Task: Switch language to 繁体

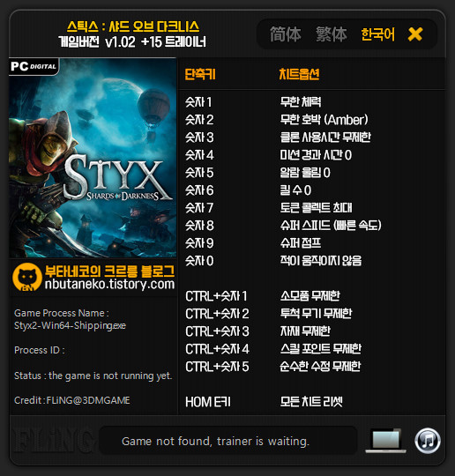Action: 331,34
